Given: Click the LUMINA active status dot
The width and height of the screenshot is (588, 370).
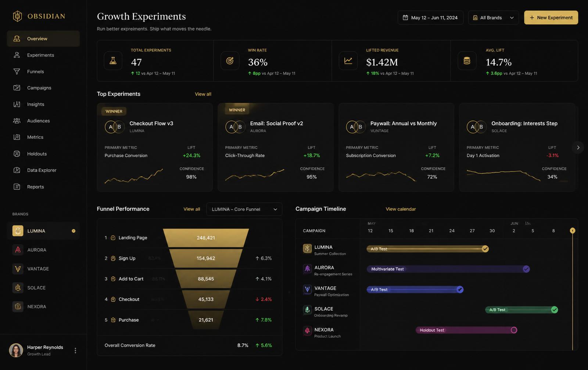Looking at the screenshot, I should click(73, 231).
